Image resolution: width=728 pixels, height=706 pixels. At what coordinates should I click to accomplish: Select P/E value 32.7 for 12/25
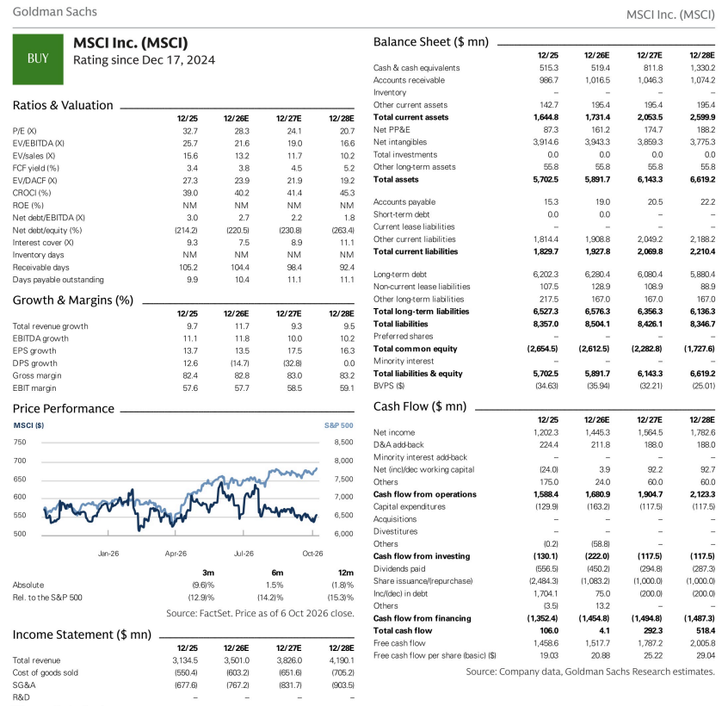[x=190, y=131]
